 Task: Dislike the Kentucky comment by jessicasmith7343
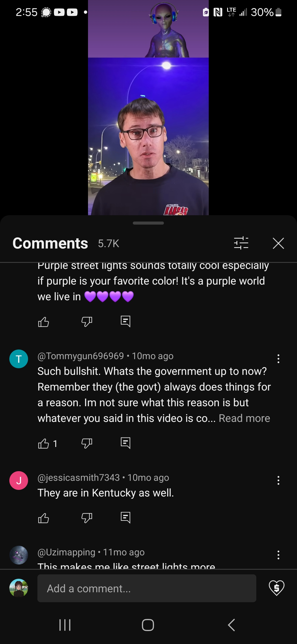pyautogui.click(x=87, y=518)
